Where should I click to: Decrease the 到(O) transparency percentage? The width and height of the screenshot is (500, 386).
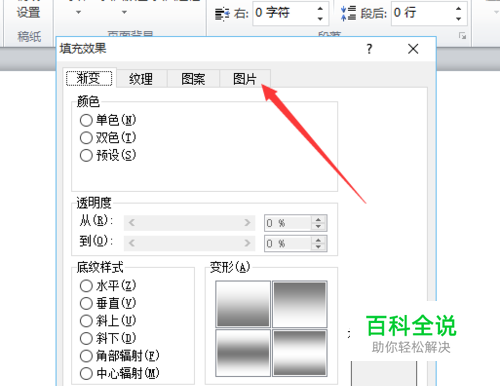click(319, 247)
